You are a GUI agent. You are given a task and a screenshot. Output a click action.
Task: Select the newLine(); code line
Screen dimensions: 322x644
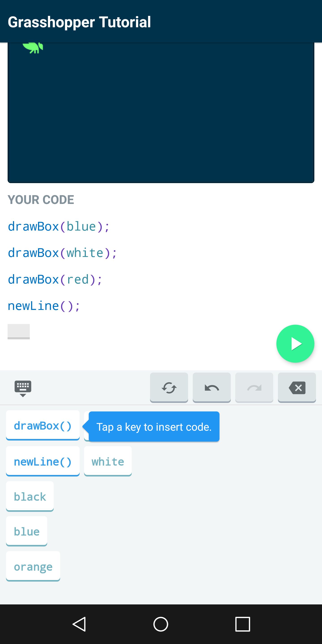[x=44, y=306]
